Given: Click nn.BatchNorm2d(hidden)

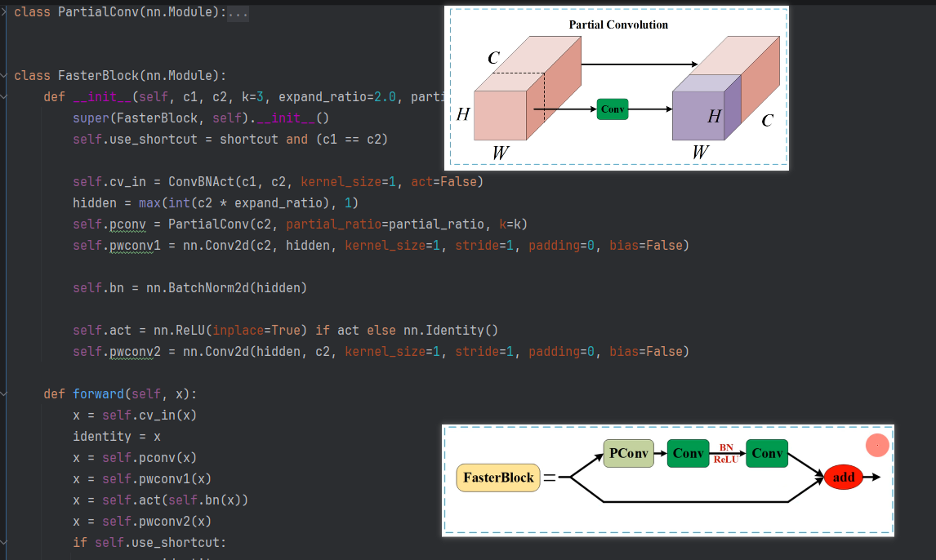Looking at the screenshot, I should 227,288.
